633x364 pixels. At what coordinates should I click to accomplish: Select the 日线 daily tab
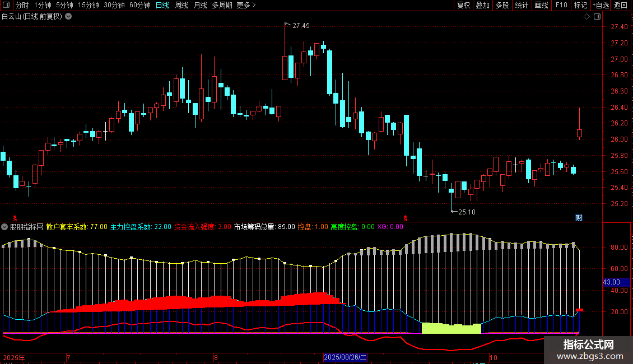click(162, 5)
